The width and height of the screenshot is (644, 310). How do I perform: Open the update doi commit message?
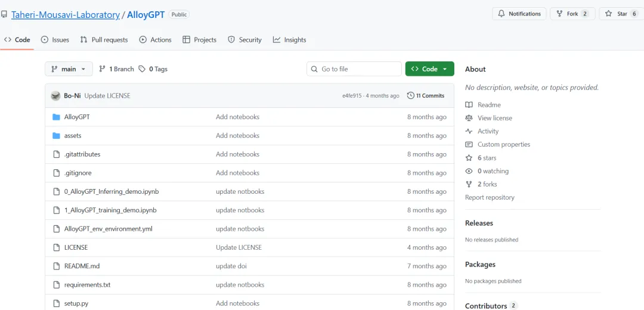pyautogui.click(x=231, y=266)
